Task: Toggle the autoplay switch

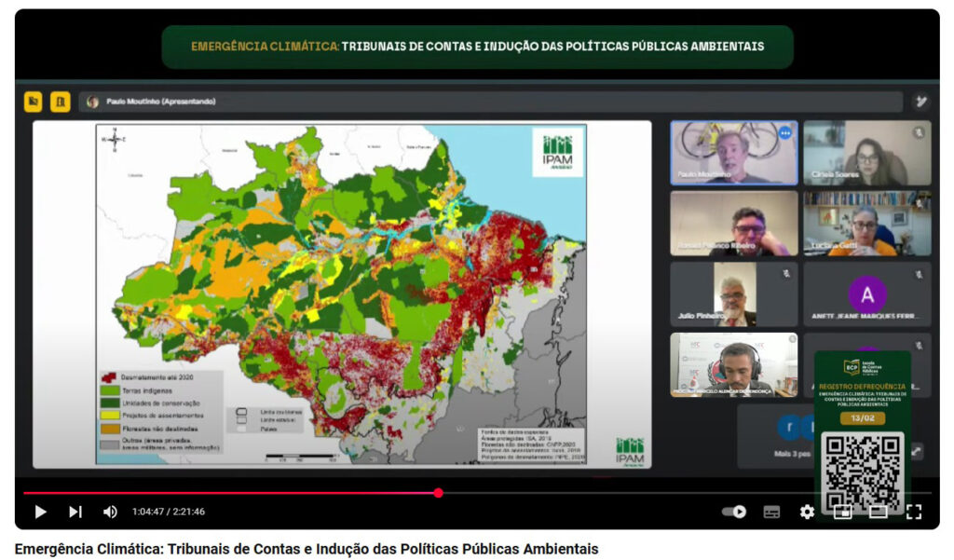Action: 734,512
